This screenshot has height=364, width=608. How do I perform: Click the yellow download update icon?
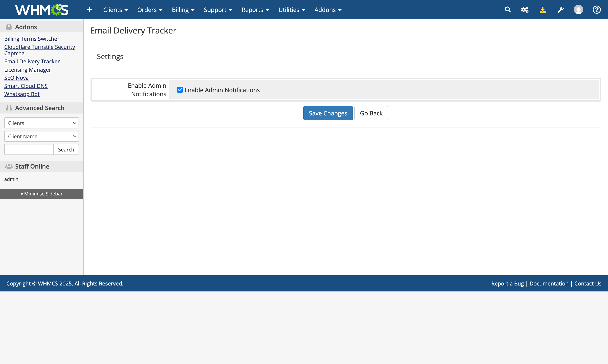[x=542, y=10]
